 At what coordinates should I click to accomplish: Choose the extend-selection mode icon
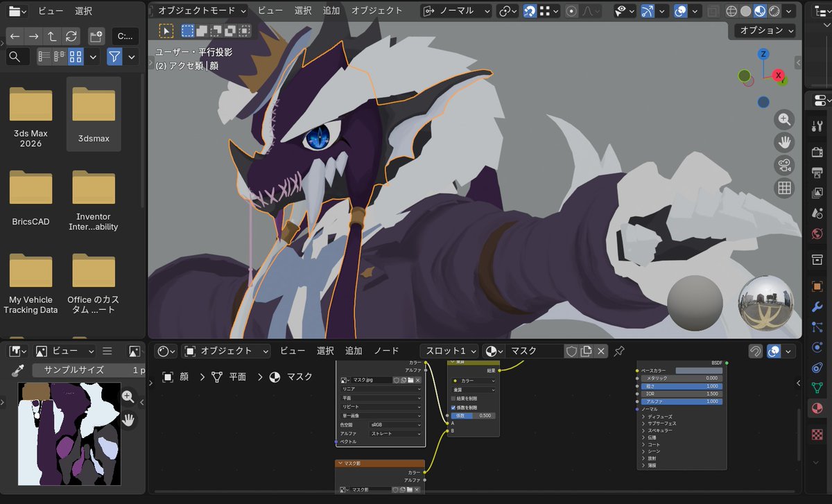pos(202,31)
